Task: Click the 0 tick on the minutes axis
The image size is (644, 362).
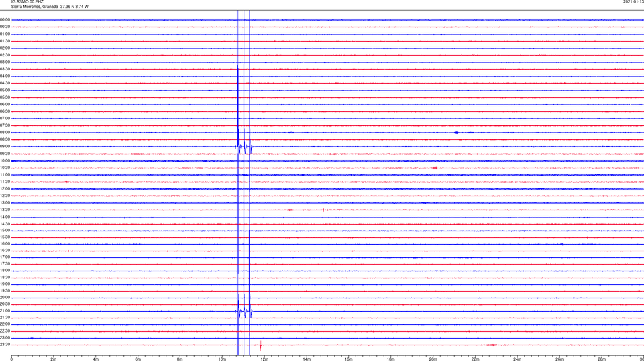Action: point(11,359)
